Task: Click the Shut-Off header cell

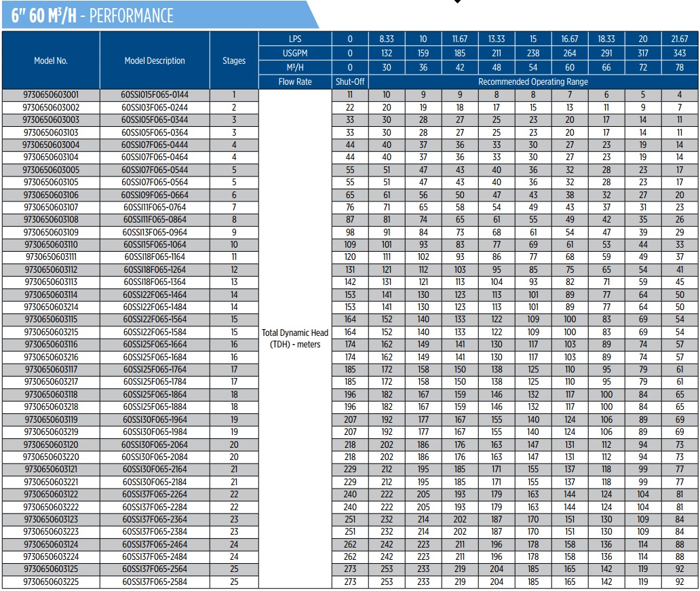Action: click(350, 82)
